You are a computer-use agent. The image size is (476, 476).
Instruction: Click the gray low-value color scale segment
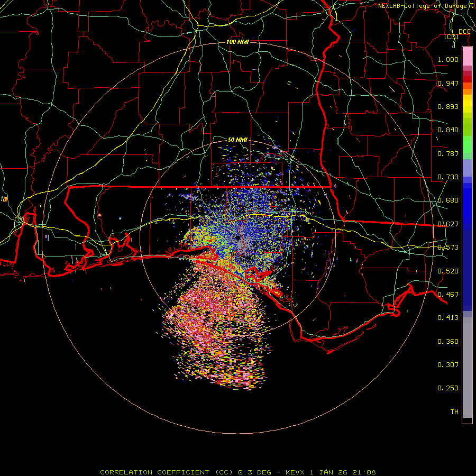pyautogui.click(x=467, y=368)
